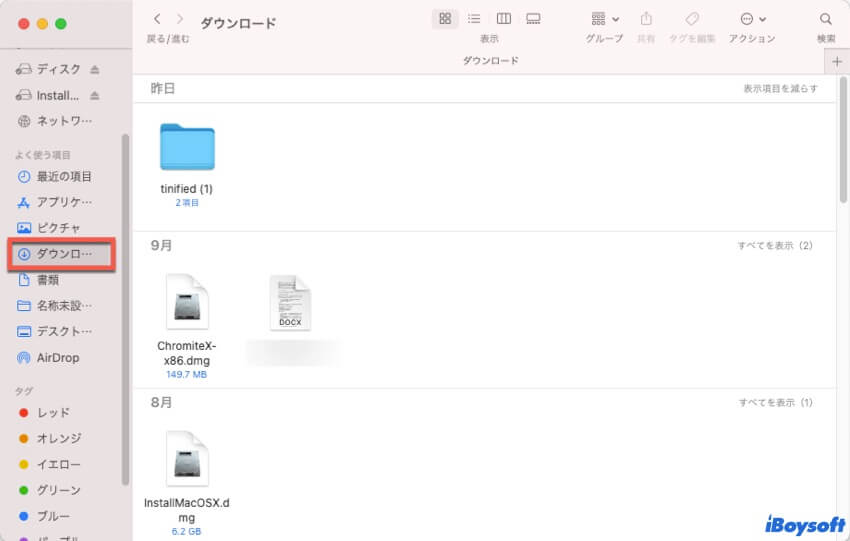Screen dimensions: 850x541
Task: Click the ChromiteX-x86.dmg name label
Action: 186,353
